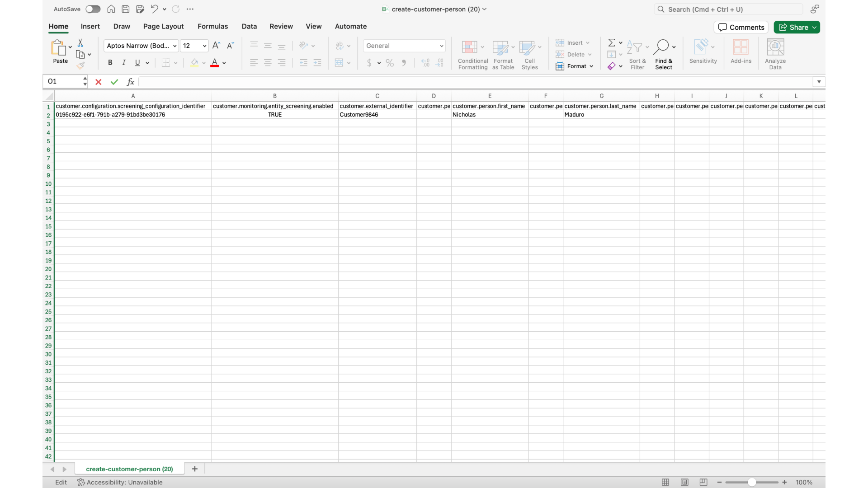Click the AutoSum sigma icon

611,42
